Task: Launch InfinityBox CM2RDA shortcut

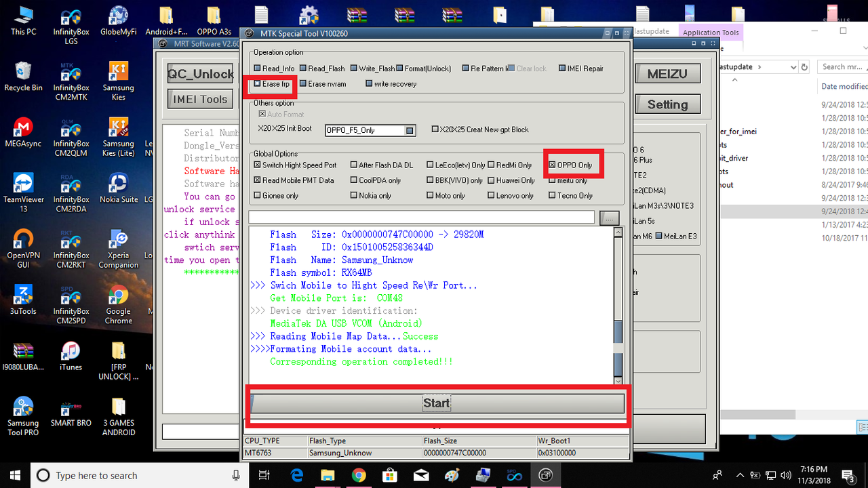Action: pyautogui.click(x=71, y=193)
